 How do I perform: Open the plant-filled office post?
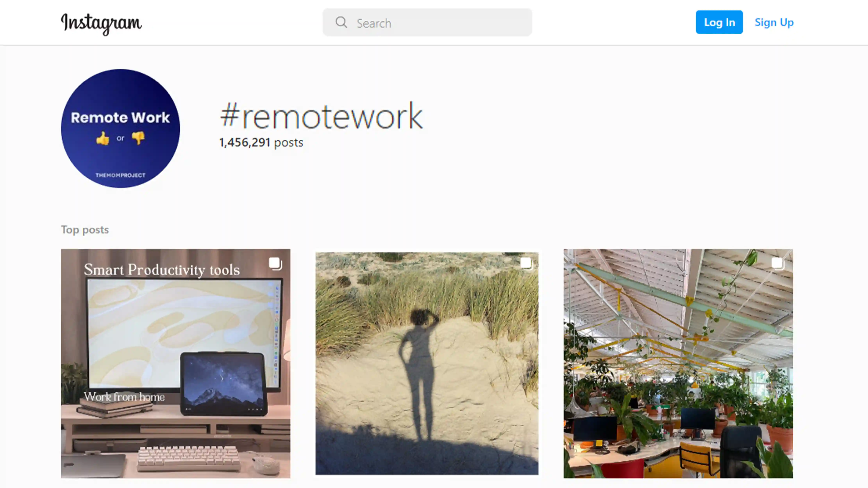(678, 364)
